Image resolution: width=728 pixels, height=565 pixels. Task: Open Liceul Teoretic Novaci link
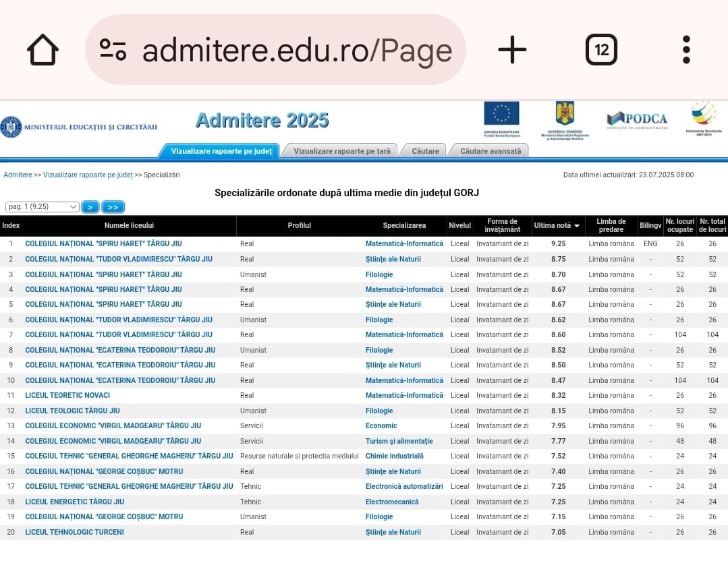point(67,395)
